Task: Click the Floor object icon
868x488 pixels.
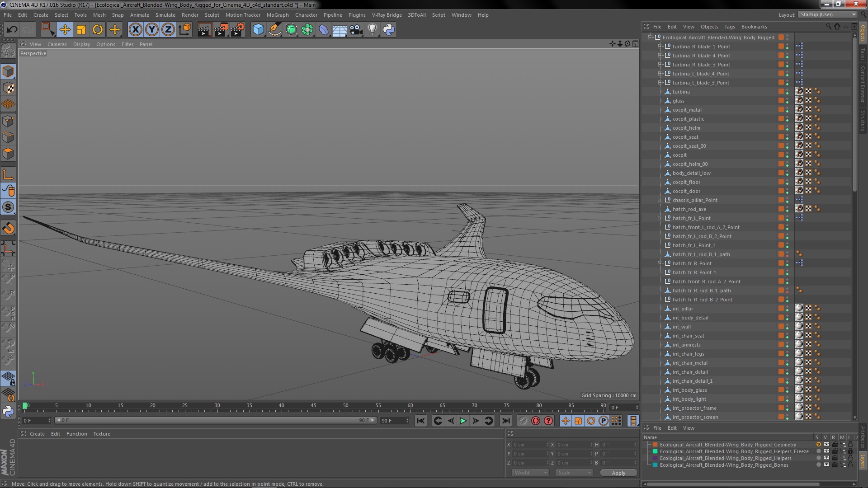Action: (340, 30)
